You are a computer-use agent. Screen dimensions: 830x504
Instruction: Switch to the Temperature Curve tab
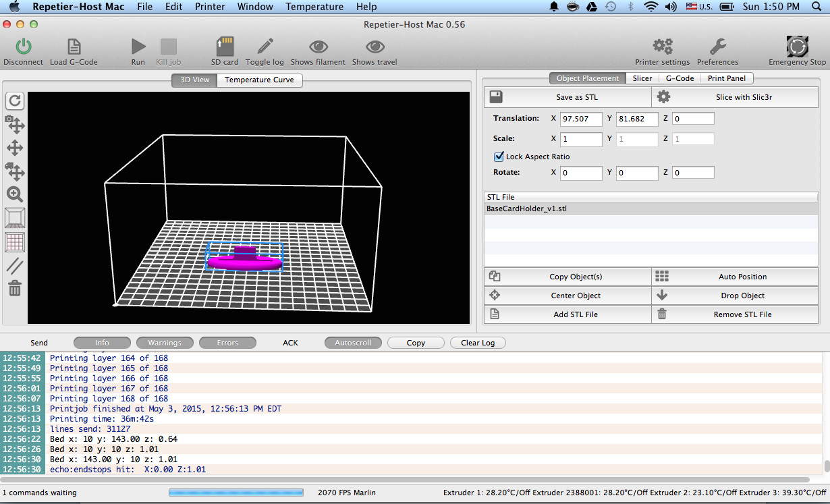click(x=260, y=80)
